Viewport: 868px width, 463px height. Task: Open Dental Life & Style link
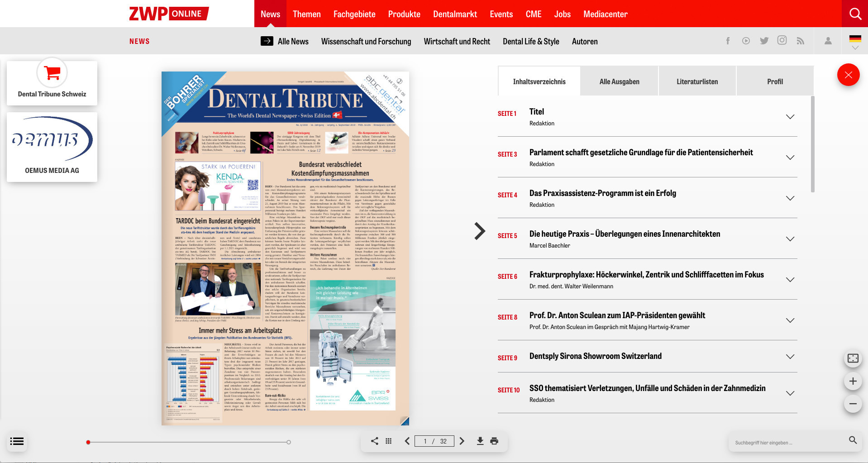(531, 41)
